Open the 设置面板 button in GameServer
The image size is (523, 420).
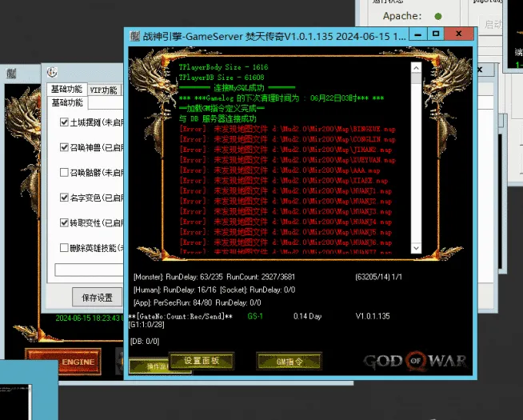202,361
